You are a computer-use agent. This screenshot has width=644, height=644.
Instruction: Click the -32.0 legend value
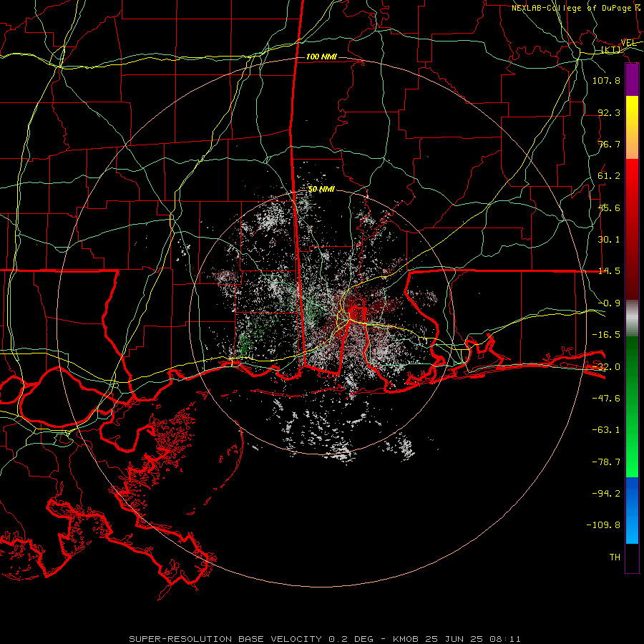606,367
